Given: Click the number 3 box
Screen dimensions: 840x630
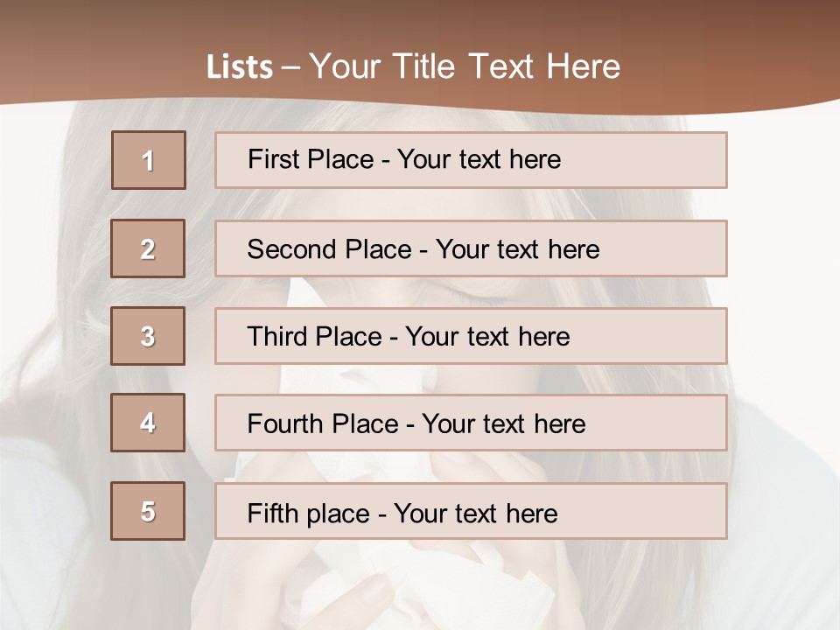Looking at the screenshot, I should (x=148, y=336).
